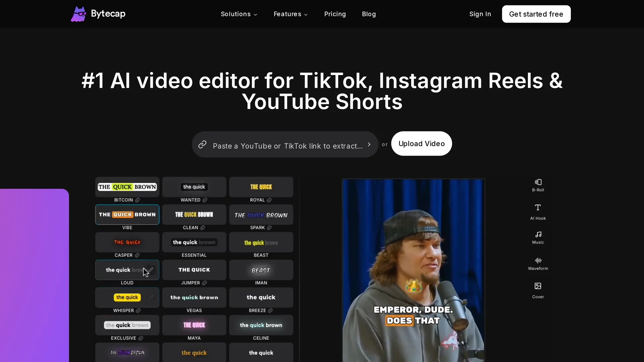The width and height of the screenshot is (644, 362).
Task: Expand the Solutions dropdown menu
Action: (x=239, y=14)
